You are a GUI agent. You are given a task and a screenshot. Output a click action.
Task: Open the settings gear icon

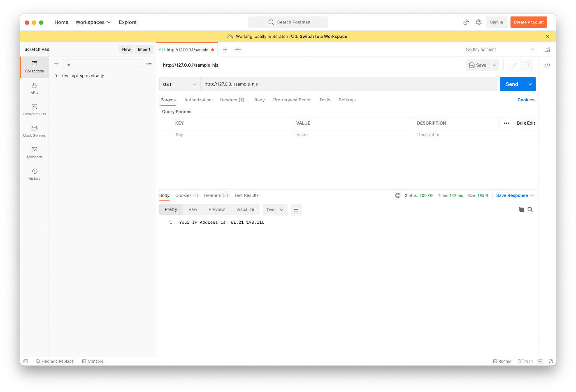tap(479, 22)
